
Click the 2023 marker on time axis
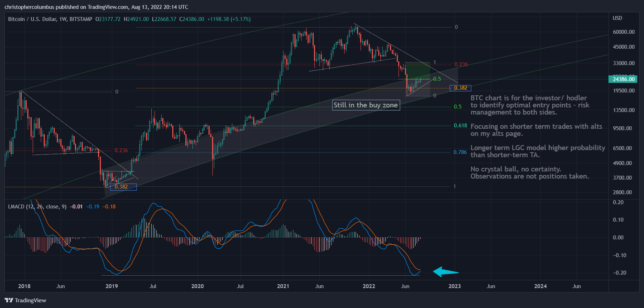tap(455, 286)
